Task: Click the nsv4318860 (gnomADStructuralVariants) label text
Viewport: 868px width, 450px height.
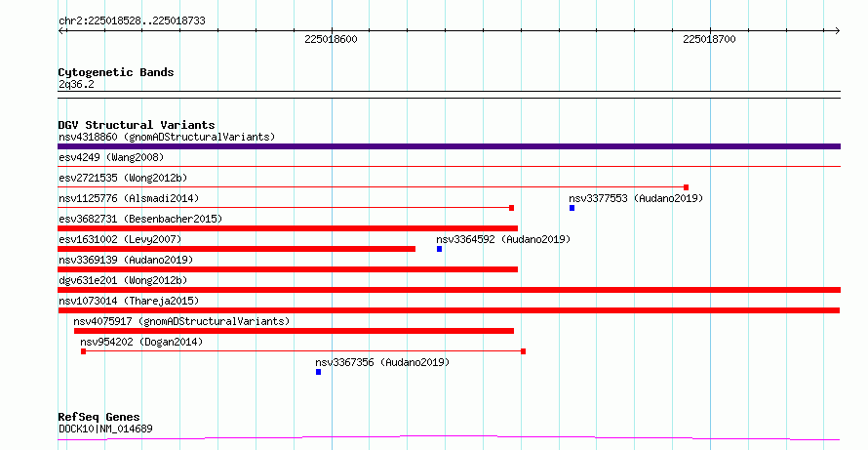Action: 167,137
